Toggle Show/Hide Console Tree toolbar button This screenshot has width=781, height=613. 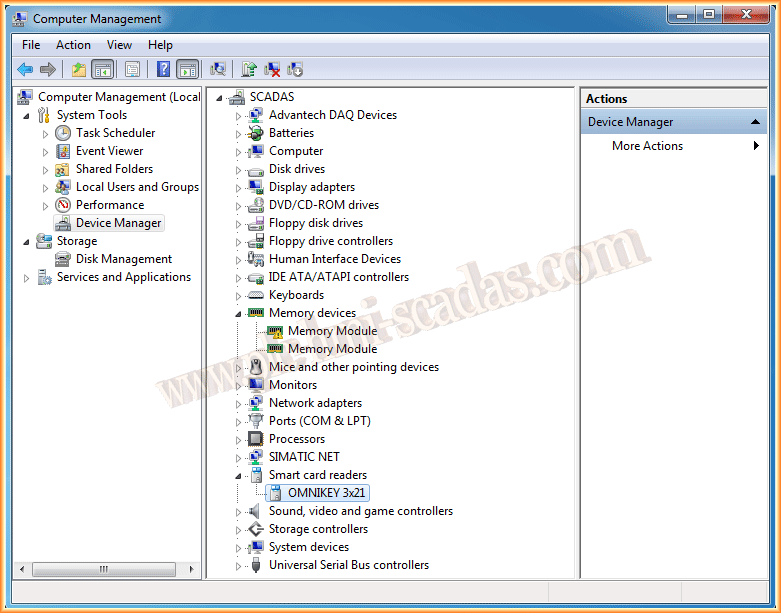[x=102, y=69]
